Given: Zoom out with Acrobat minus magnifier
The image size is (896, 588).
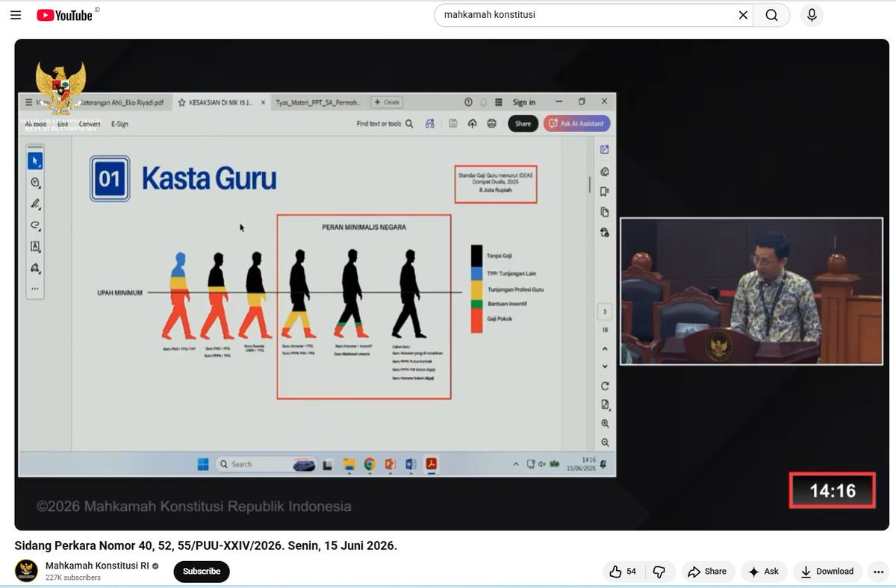Looking at the screenshot, I should (x=605, y=442).
